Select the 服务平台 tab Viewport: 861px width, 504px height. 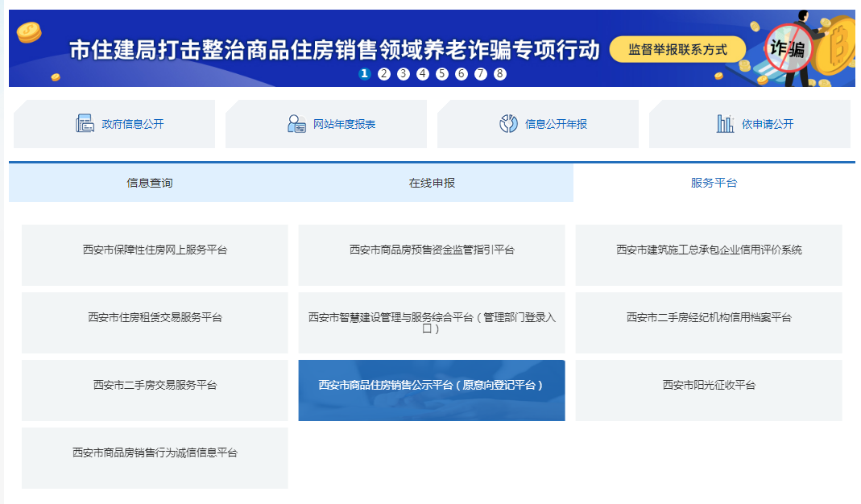tap(714, 183)
